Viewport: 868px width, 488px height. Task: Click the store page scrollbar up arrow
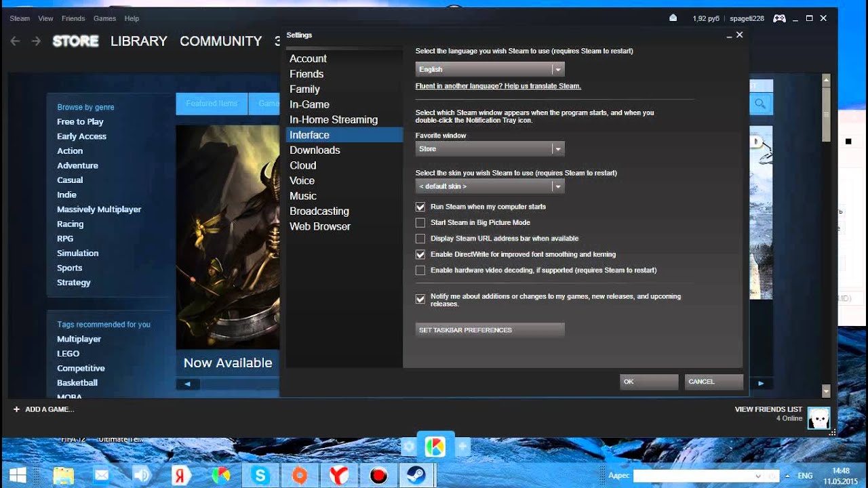pos(826,80)
